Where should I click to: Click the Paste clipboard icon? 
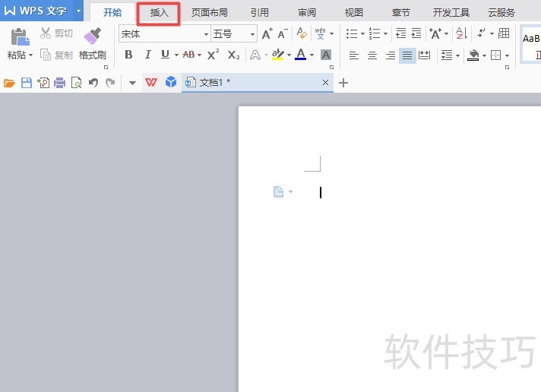click(20, 37)
